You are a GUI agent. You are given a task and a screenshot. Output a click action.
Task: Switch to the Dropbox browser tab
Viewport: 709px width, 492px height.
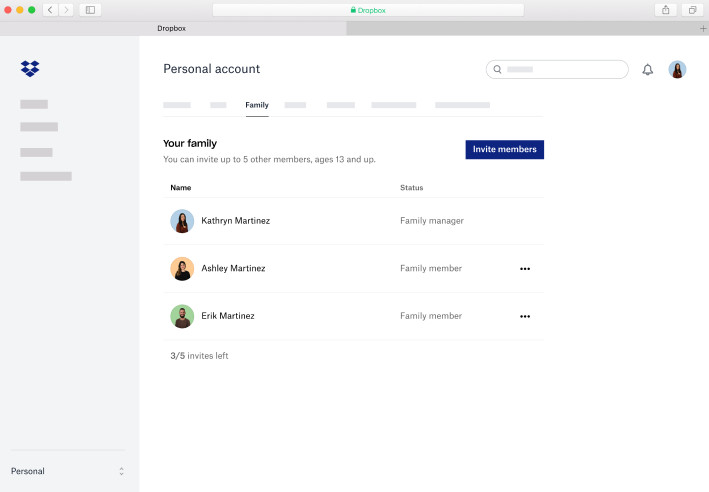tap(172, 28)
